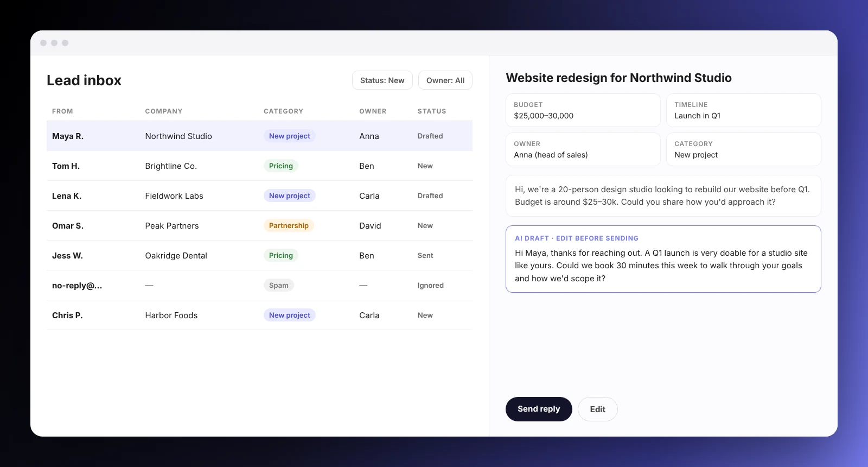868x467 pixels.
Task: Open the Owner: All filter
Action: [445, 80]
